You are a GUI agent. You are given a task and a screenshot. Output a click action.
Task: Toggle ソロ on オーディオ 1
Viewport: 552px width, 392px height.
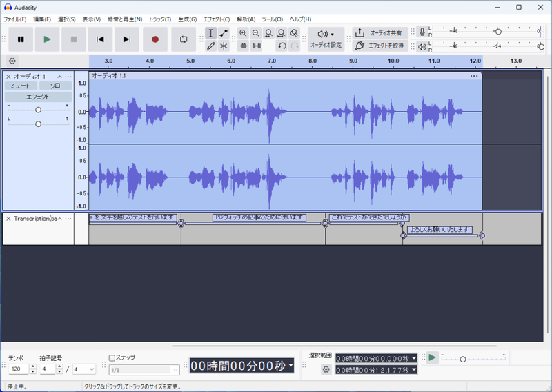coord(55,86)
